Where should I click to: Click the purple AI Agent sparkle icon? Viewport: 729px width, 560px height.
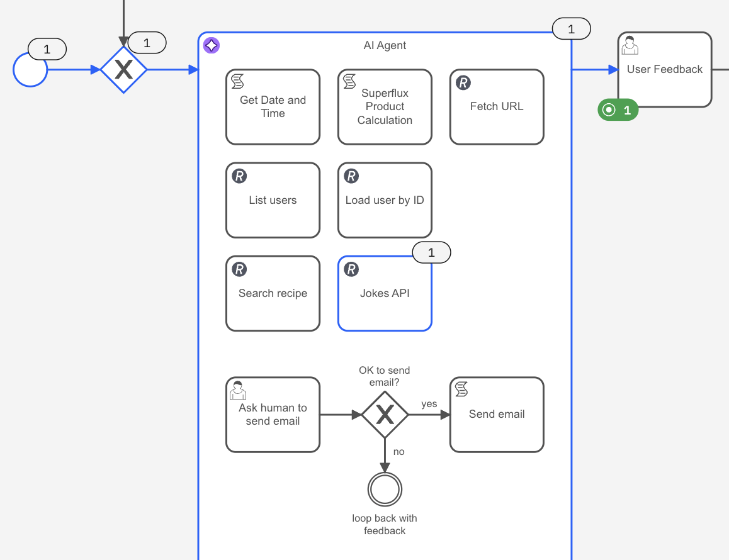click(x=212, y=45)
